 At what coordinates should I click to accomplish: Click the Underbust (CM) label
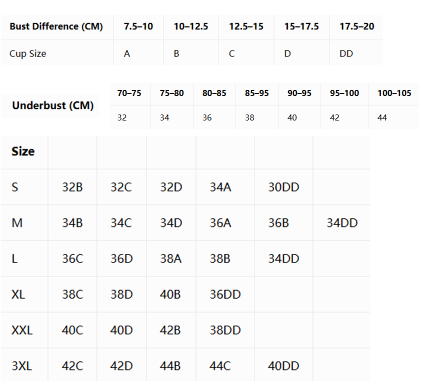click(x=53, y=105)
